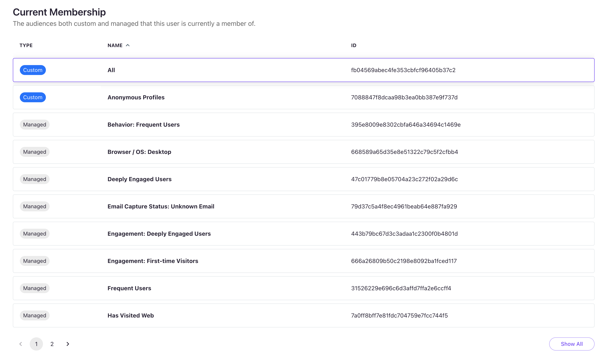Open the Frequent Users audience
The height and width of the screenshot is (364, 607).
pyautogui.click(x=129, y=288)
